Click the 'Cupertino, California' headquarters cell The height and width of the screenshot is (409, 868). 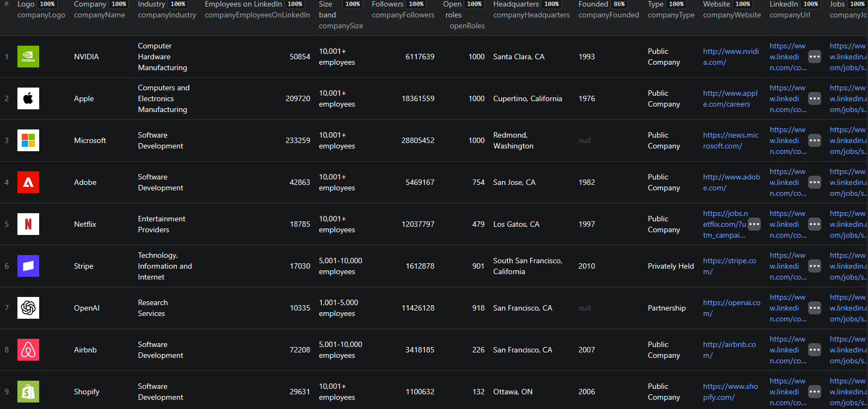528,98
